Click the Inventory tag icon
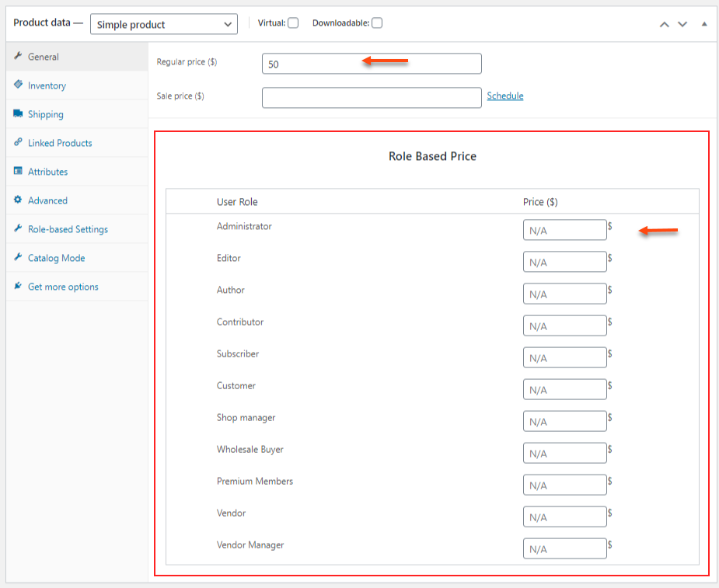 point(18,85)
